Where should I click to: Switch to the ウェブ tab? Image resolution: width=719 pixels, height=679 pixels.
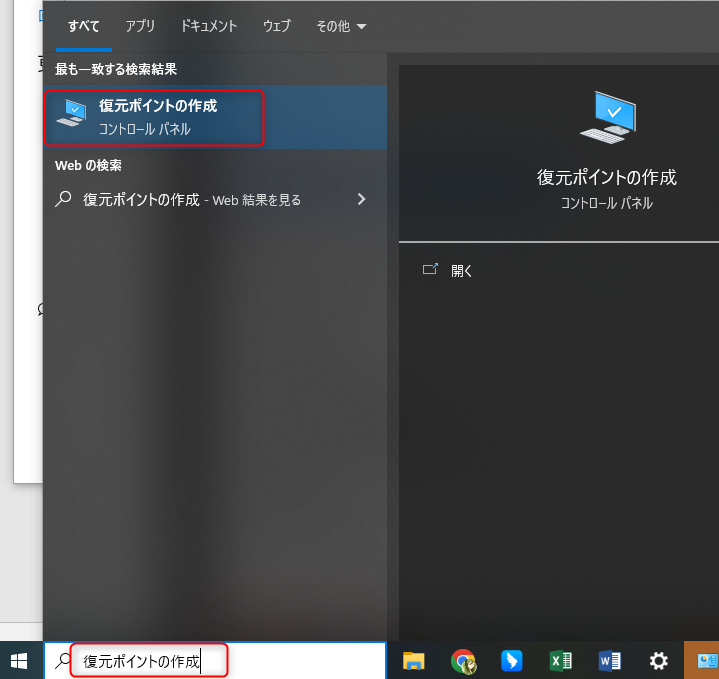tap(277, 26)
